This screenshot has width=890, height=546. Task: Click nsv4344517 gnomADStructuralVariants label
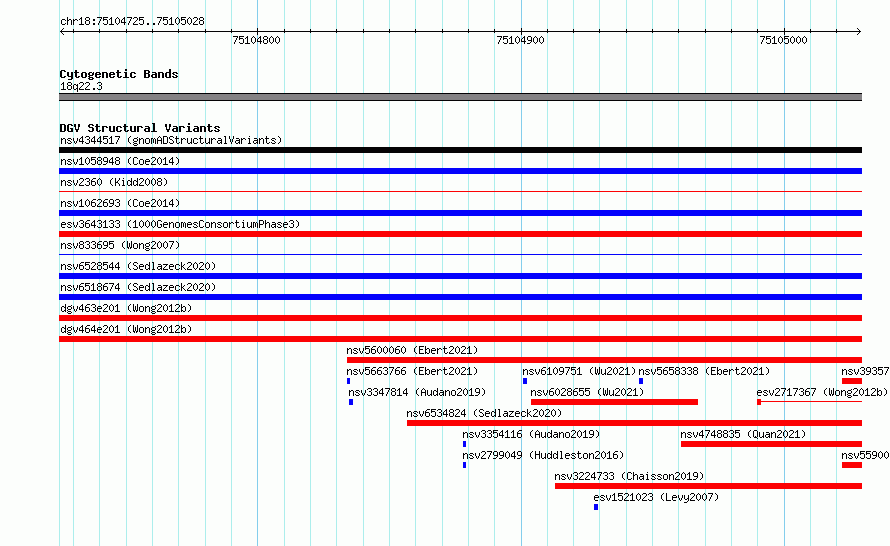click(x=171, y=140)
